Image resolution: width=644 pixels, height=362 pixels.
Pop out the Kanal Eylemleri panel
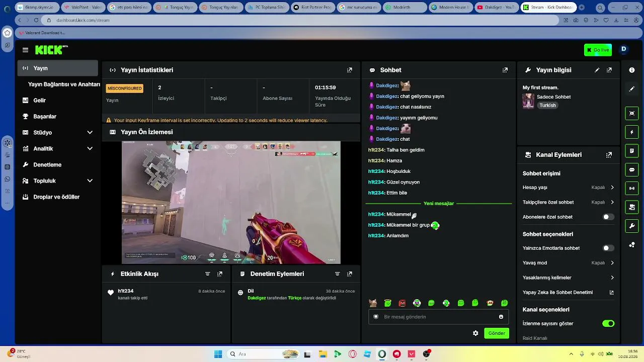[x=609, y=155]
